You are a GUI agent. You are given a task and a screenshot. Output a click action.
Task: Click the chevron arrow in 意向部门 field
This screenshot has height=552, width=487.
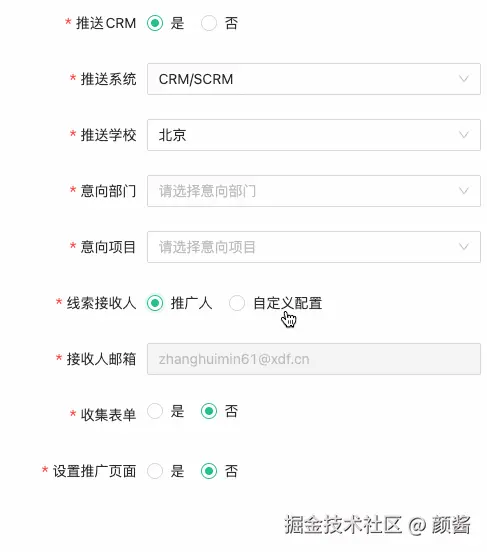[464, 191]
